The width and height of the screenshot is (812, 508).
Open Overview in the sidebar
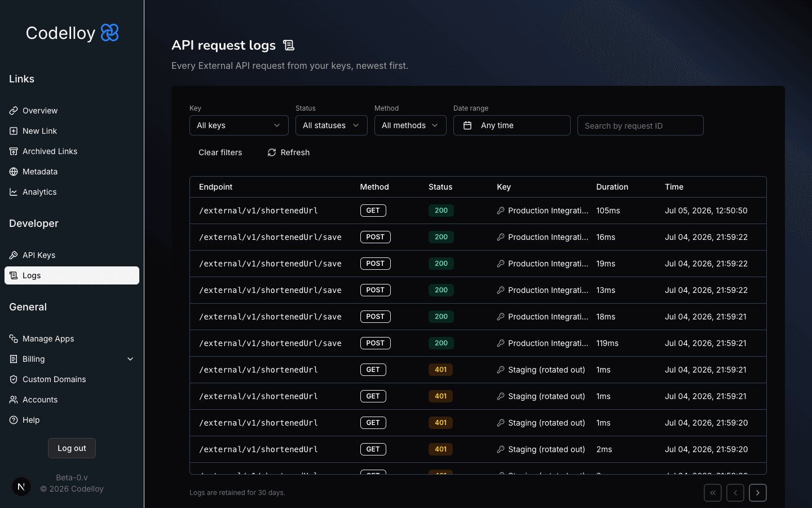pos(72,111)
